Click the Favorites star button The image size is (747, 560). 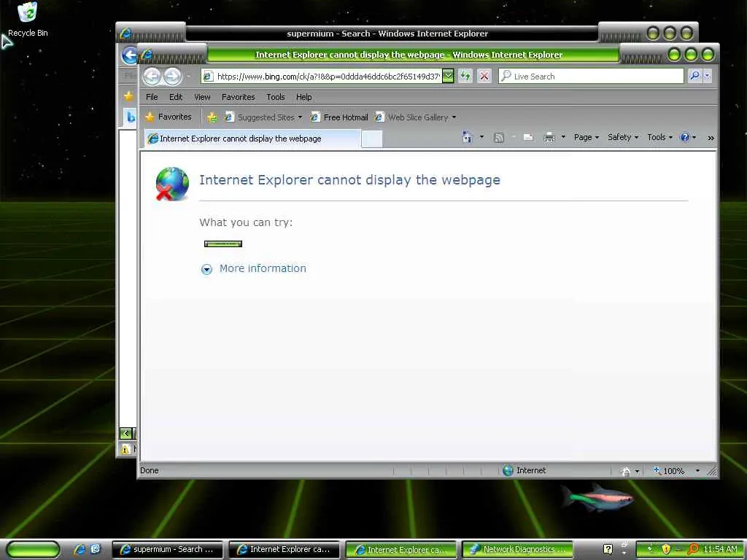pyautogui.click(x=169, y=117)
